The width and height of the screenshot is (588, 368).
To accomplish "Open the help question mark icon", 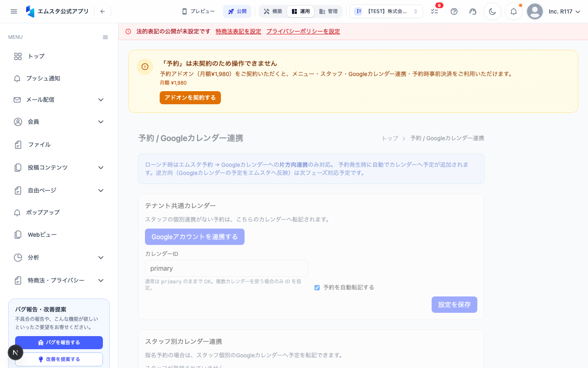I will (x=454, y=11).
